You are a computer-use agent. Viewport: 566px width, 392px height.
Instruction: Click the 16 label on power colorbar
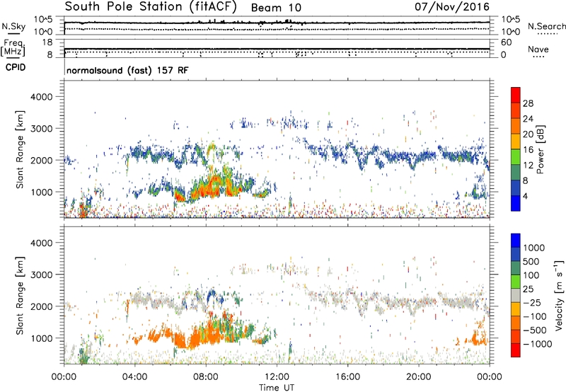pos(528,150)
